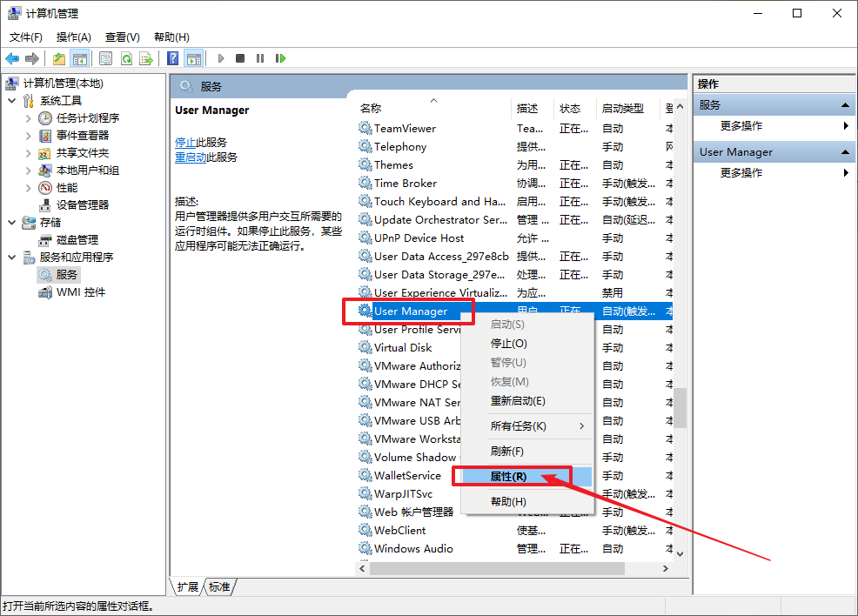Expand the 本地用户和组 node arrow

point(29,170)
